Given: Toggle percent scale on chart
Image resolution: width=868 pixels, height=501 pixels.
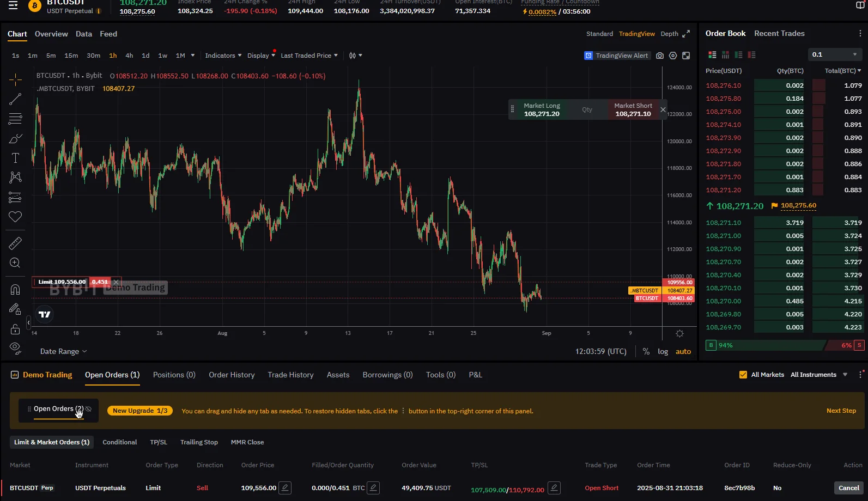Looking at the screenshot, I should pyautogui.click(x=646, y=352).
